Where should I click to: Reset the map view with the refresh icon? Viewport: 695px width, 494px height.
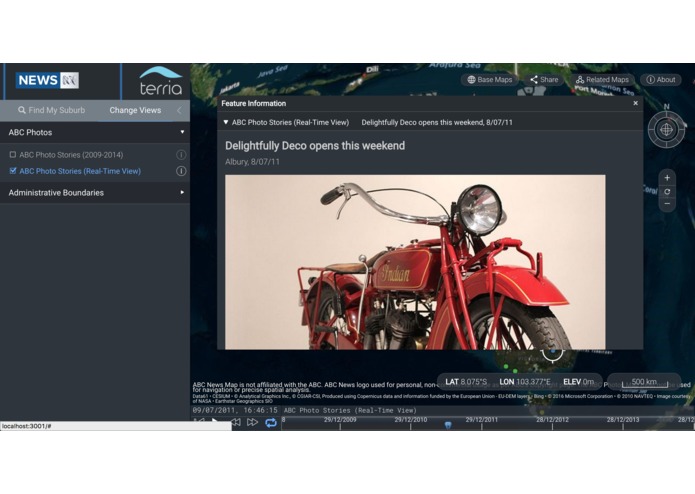(667, 191)
